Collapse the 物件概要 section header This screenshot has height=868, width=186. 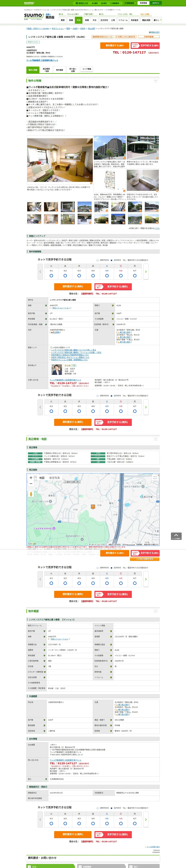156,611
